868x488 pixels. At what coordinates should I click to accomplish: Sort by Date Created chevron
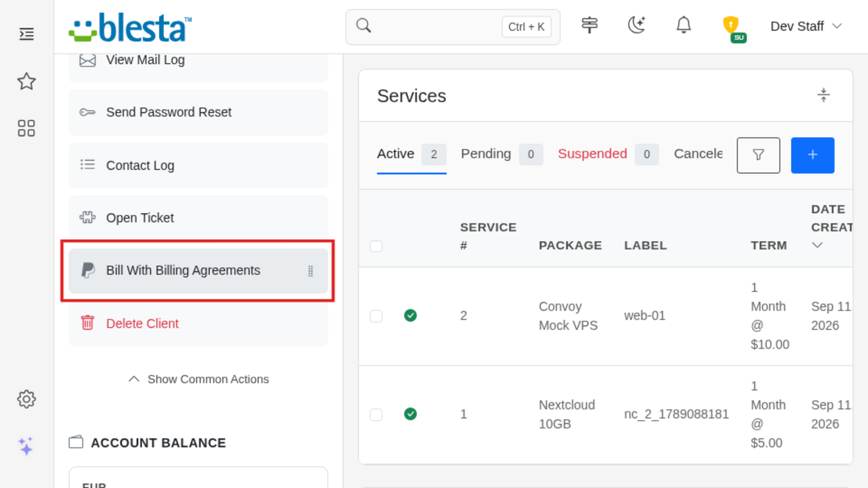[817, 245]
